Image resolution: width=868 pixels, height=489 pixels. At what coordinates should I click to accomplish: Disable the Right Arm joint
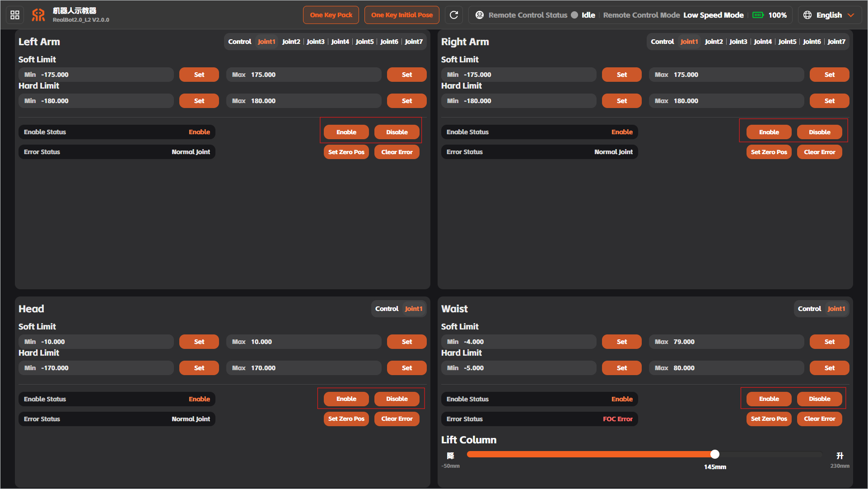tap(820, 132)
